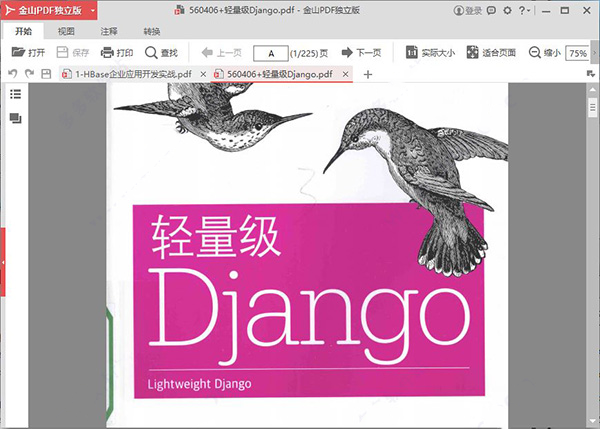Image resolution: width=600 pixels, height=429 pixels.
Task: Switch to the 注释 (Annotate) ribbon tab
Action: click(108, 32)
